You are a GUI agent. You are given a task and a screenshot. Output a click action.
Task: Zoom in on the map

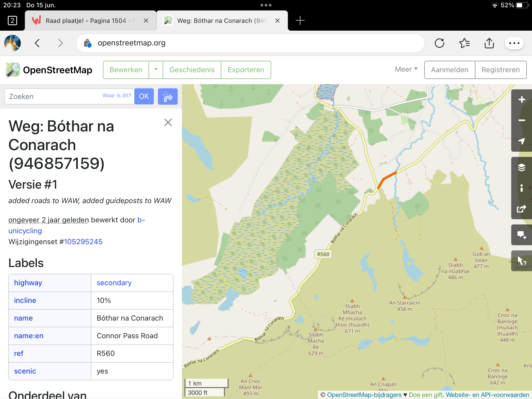click(521, 100)
